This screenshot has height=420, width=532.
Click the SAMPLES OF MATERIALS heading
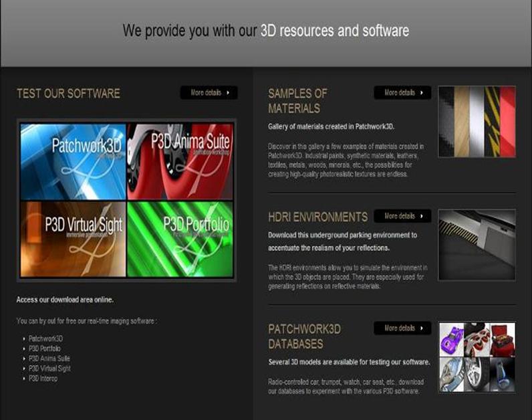(297, 101)
